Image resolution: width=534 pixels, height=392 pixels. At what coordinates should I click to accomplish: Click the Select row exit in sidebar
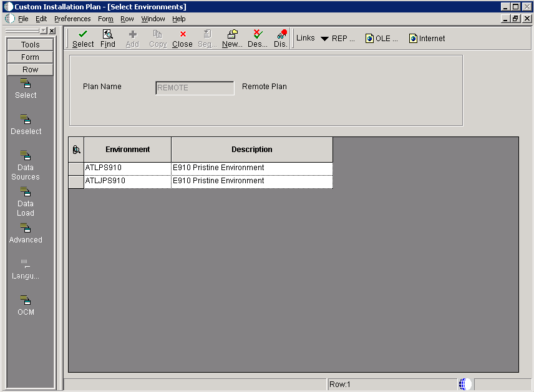(x=26, y=89)
